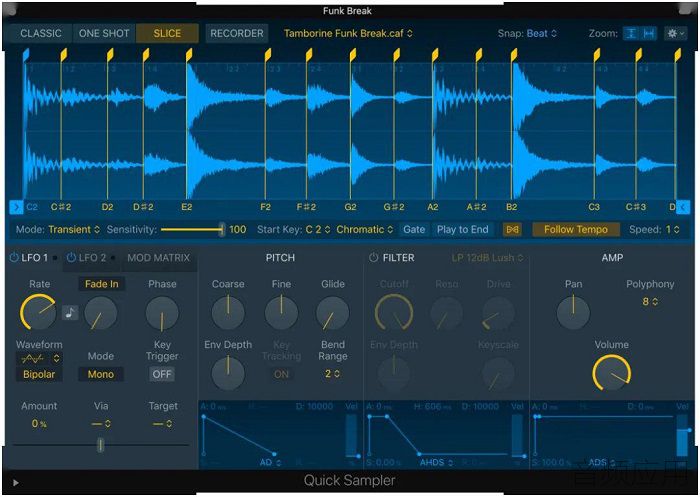Open the LP 12dB Lush filter type menu
Viewport: 700px width, 497px height.
pos(487,258)
